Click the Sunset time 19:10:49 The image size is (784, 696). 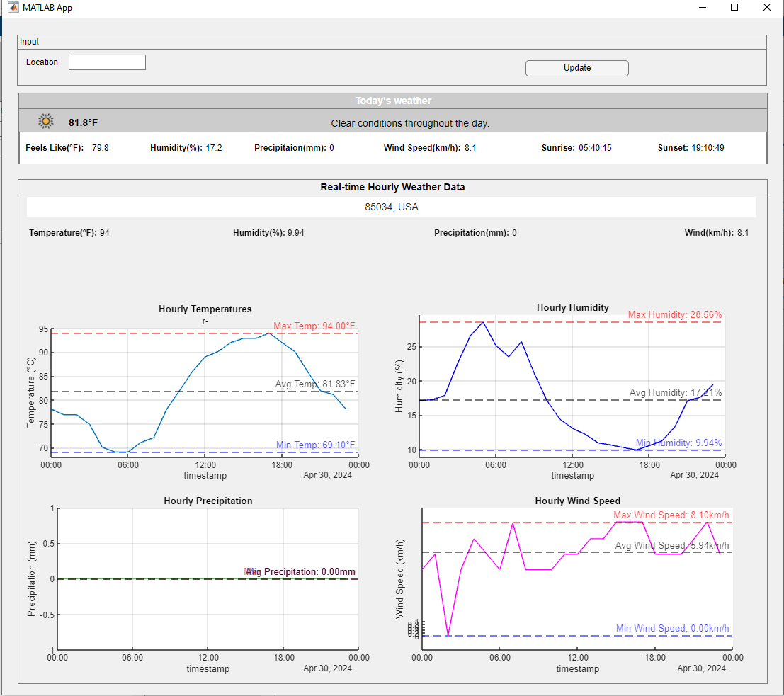708,148
